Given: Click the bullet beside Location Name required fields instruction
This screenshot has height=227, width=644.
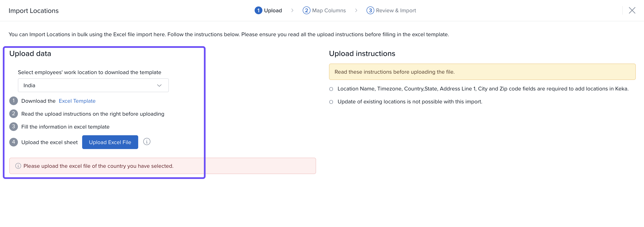Looking at the screenshot, I should point(331,89).
